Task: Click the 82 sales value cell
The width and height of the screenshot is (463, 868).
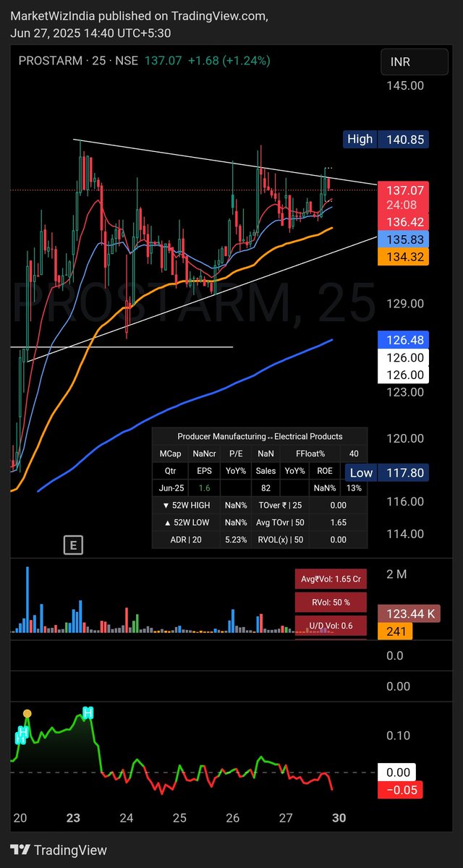Action: pyautogui.click(x=266, y=488)
